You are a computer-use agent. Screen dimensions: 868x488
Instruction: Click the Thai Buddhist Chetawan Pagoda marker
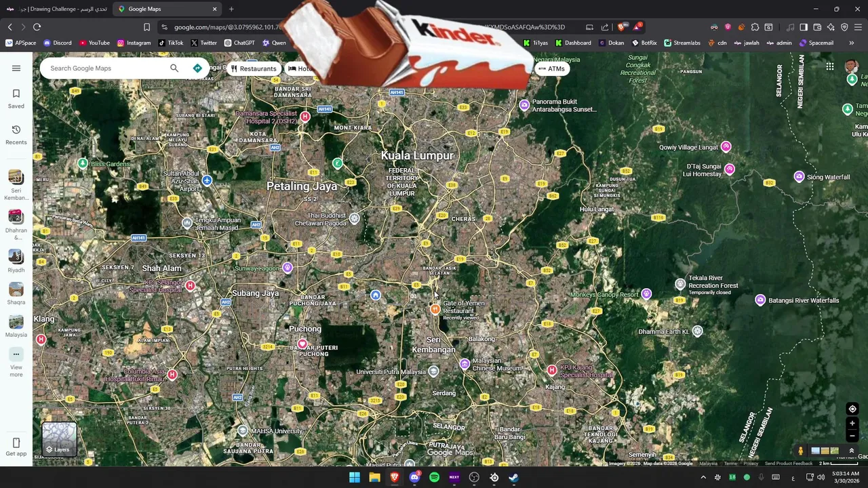354,219
